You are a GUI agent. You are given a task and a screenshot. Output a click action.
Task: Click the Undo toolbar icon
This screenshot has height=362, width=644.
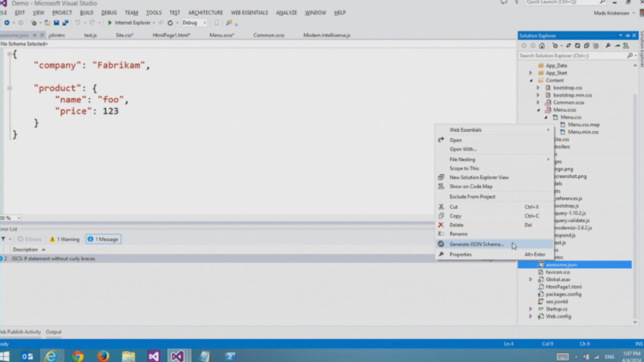[77, 23]
